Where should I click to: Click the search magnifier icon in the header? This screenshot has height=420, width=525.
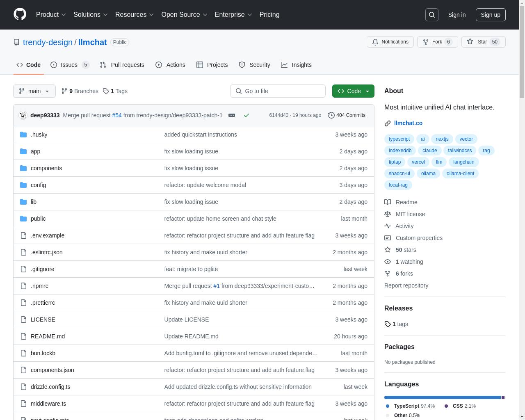(432, 15)
